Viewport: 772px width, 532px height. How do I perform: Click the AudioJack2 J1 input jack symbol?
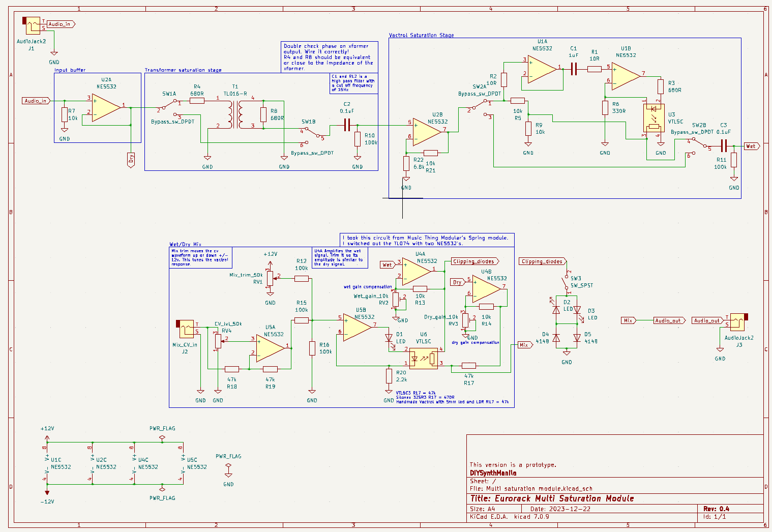(x=32, y=25)
